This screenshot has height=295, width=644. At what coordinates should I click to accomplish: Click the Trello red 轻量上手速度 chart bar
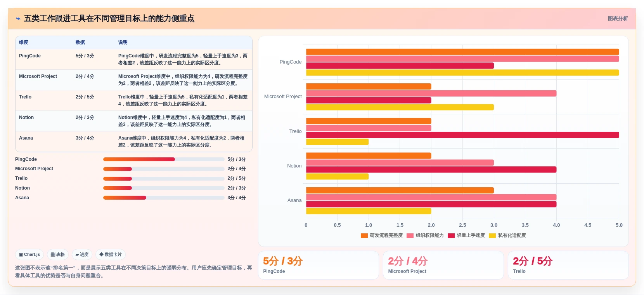click(x=462, y=135)
